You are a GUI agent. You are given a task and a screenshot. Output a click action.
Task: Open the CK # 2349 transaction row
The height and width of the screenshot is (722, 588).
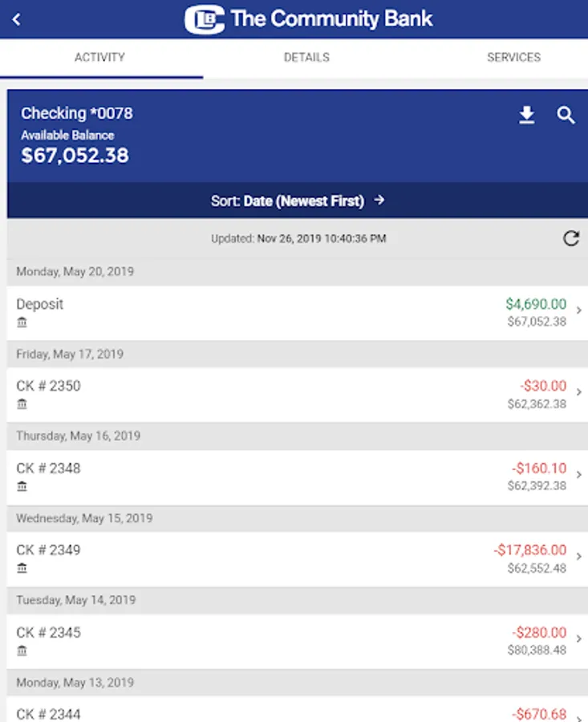pos(298,558)
